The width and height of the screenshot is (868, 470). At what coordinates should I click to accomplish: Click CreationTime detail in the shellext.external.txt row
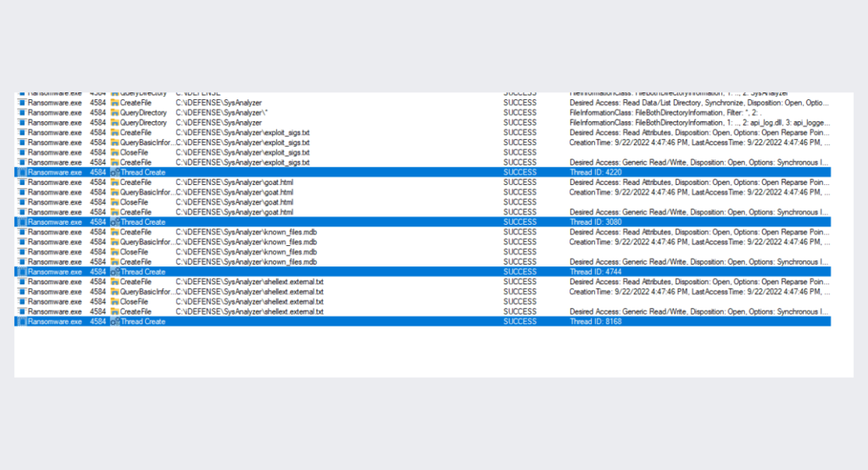[x=699, y=292]
